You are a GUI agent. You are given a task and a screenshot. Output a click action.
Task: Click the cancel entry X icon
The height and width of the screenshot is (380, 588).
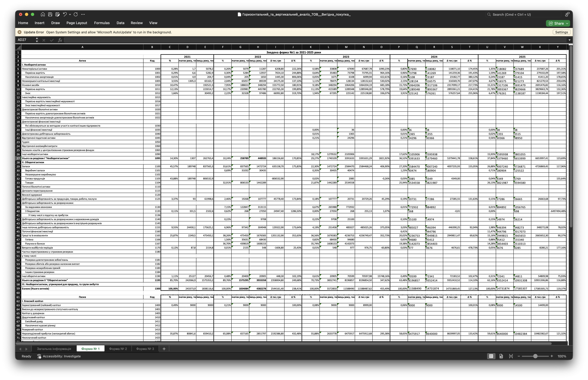pyautogui.click(x=44, y=40)
